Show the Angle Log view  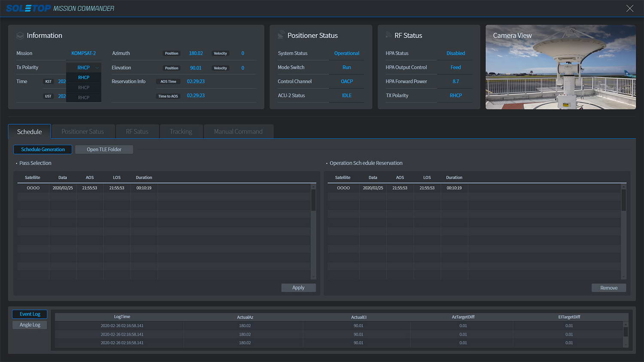[x=30, y=325]
